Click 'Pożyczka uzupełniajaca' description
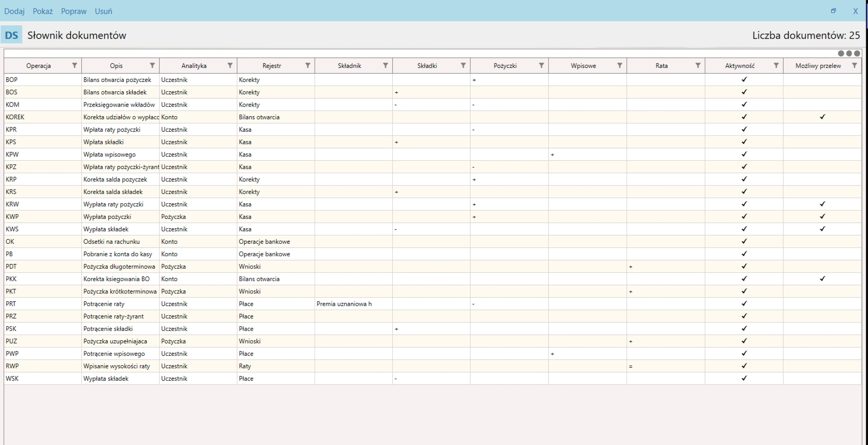Viewport: 868px width, 445px height. point(115,341)
